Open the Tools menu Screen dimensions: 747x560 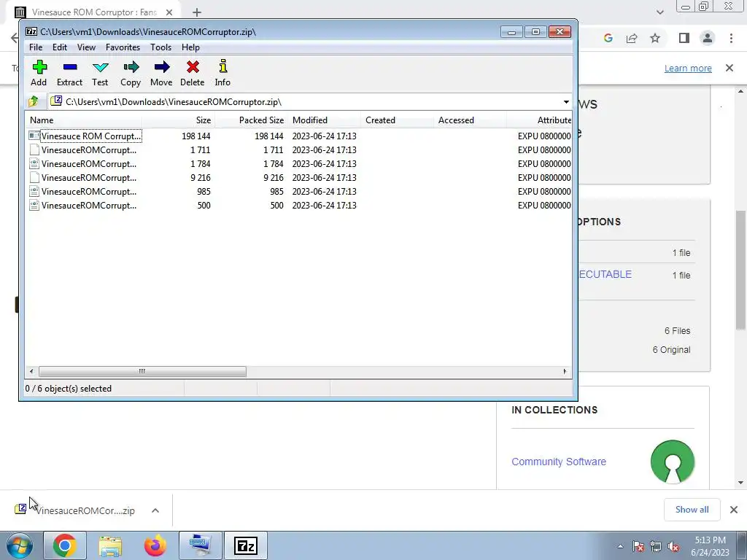[160, 47]
